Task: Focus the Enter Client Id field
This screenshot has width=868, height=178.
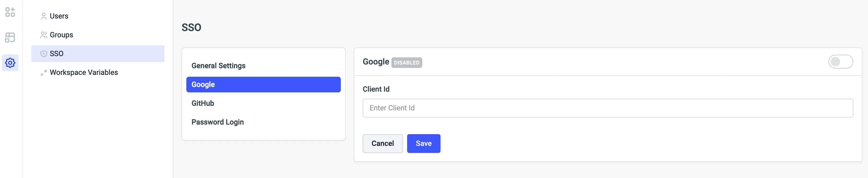Action: tap(608, 108)
